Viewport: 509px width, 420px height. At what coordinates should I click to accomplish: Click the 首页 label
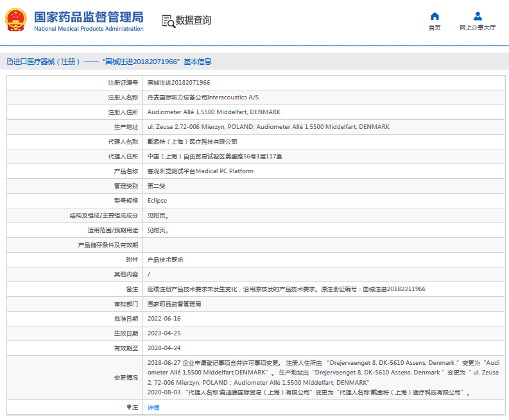click(x=435, y=28)
